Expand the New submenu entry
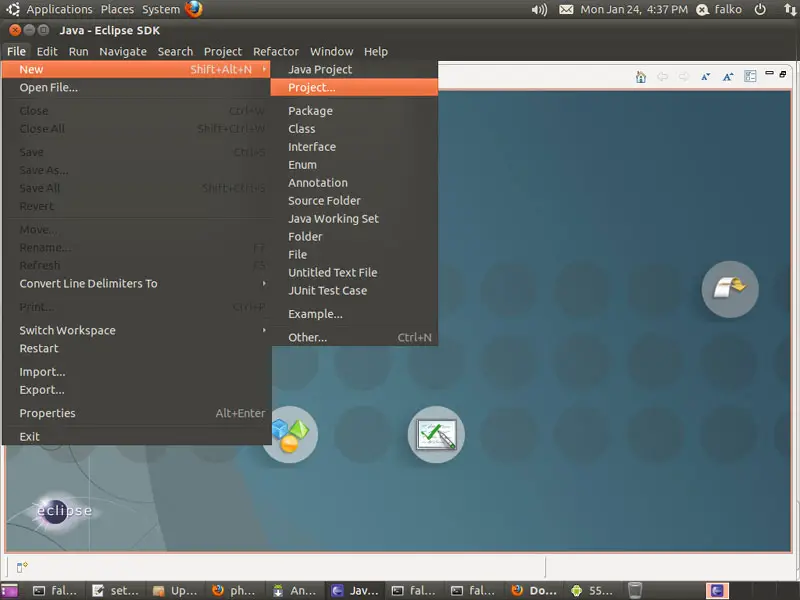The image size is (800, 600). point(136,69)
